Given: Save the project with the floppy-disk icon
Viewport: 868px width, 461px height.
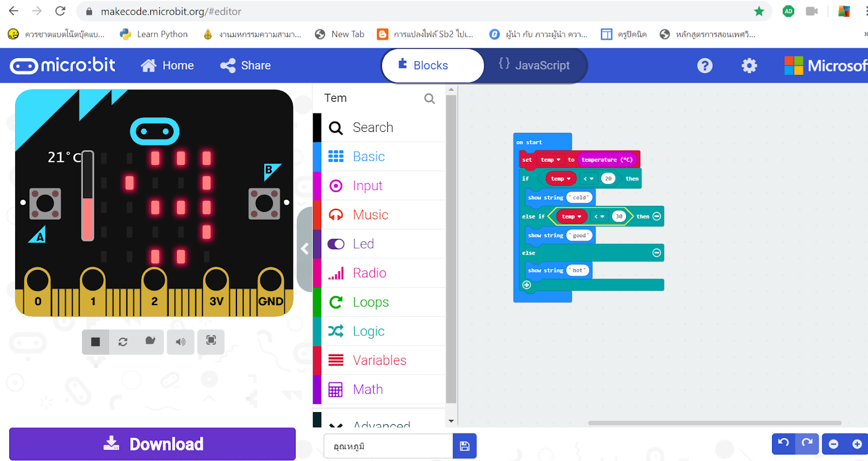Looking at the screenshot, I should pos(464,446).
